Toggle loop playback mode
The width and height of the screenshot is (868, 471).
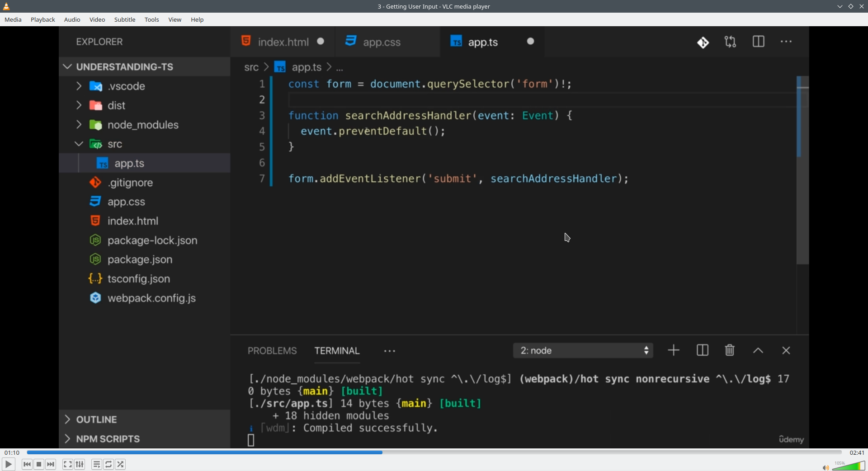coord(108,464)
